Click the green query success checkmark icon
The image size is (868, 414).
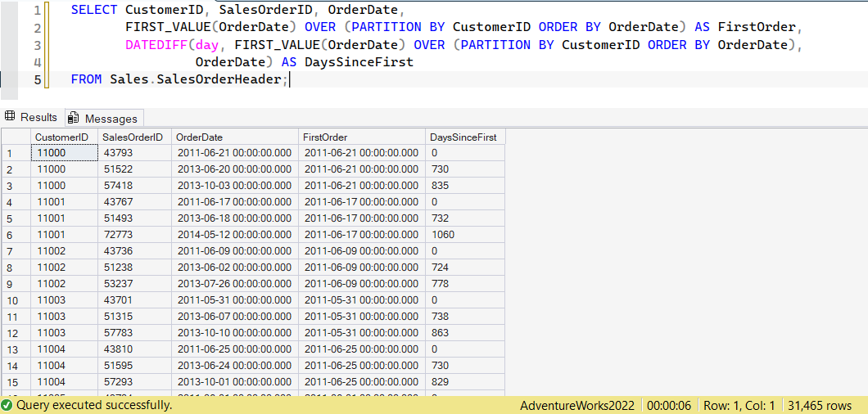click(7, 405)
